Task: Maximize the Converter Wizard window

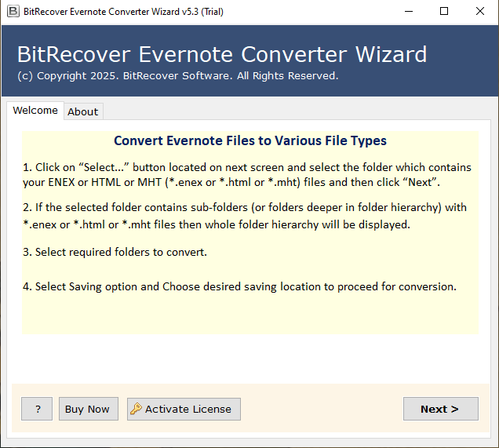Action: (x=444, y=12)
